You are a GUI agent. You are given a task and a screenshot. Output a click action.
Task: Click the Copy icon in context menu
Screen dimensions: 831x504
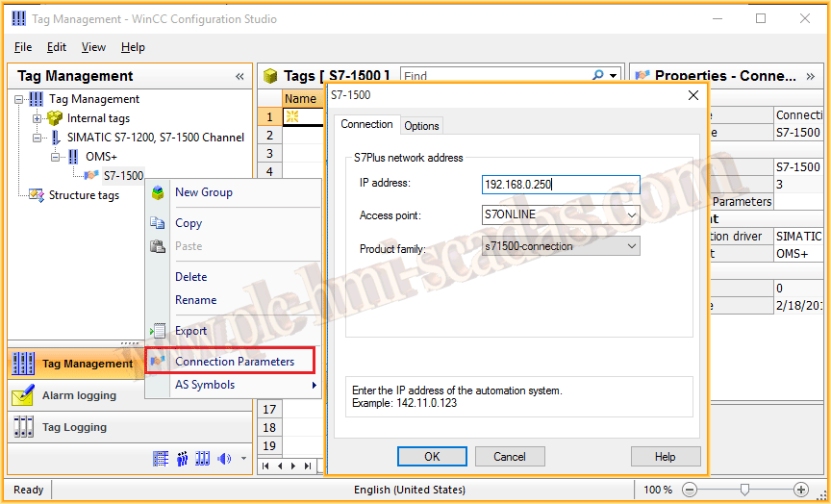(158, 223)
